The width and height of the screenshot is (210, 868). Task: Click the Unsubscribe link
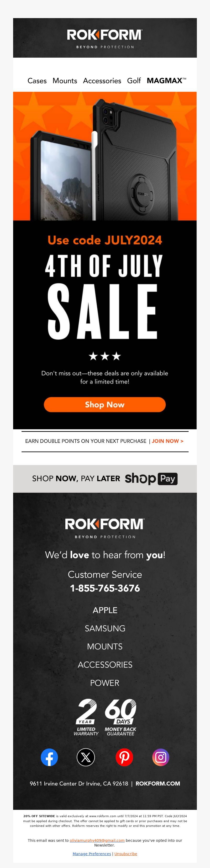(x=125, y=854)
